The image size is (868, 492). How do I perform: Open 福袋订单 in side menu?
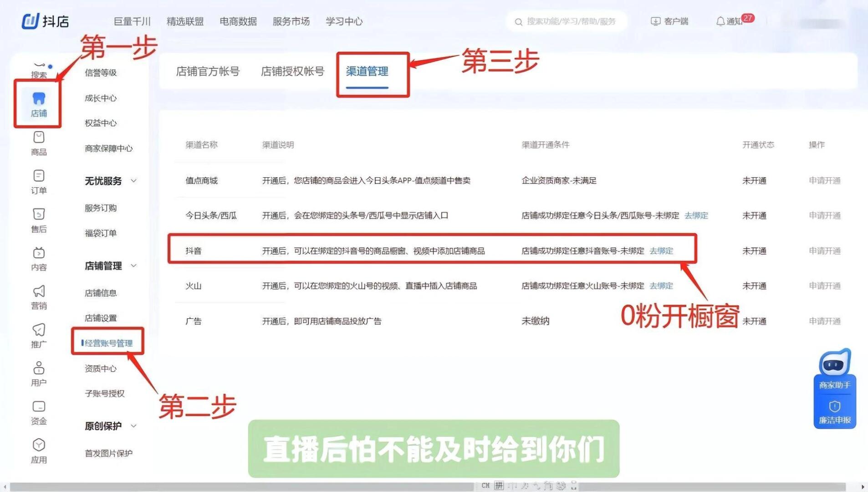pyautogui.click(x=101, y=233)
